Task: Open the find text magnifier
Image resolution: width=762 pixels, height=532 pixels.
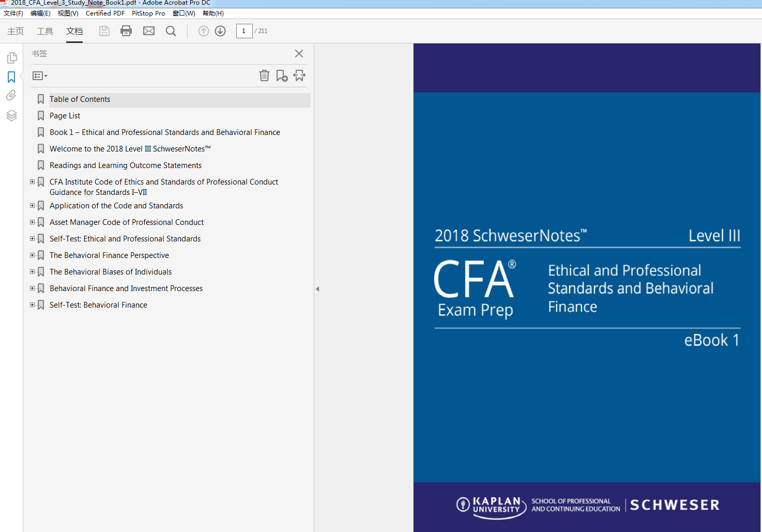Action: point(171,31)
